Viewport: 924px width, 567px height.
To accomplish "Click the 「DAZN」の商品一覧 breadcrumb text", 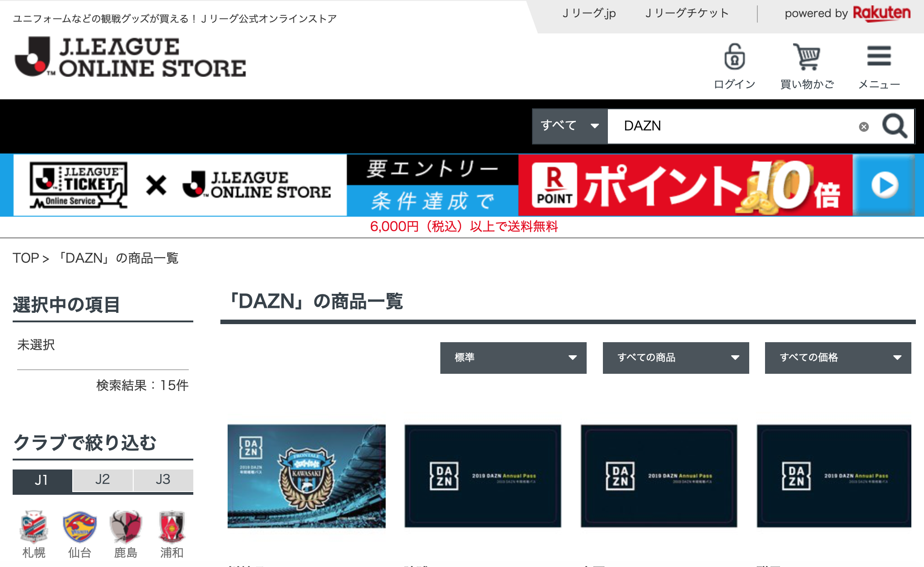I will (117, 258).
